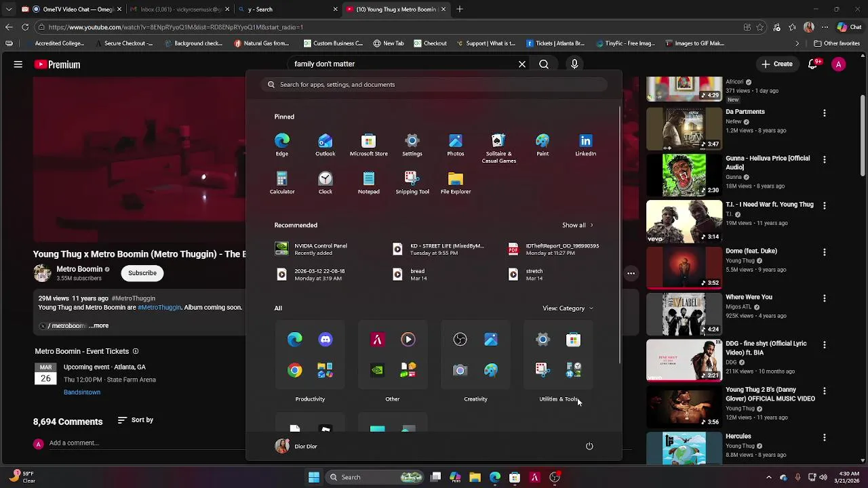Open recommended file named bread

pyautogui.click(x=410, y=274)
